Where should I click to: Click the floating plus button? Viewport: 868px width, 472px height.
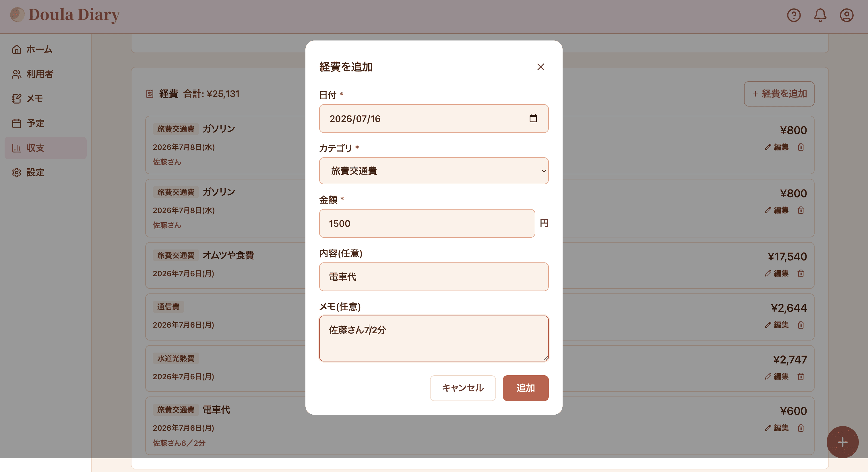[x=842, y=442]
